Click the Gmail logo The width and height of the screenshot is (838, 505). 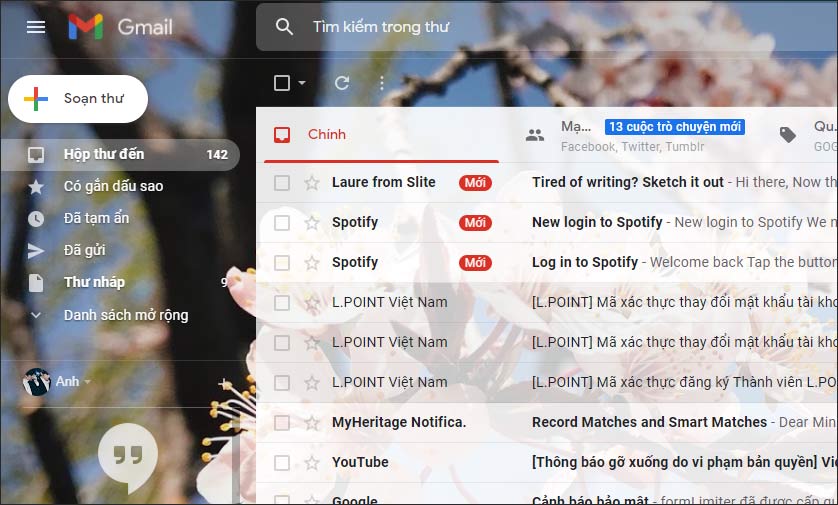pyautogui.click(x=120, y=27)
